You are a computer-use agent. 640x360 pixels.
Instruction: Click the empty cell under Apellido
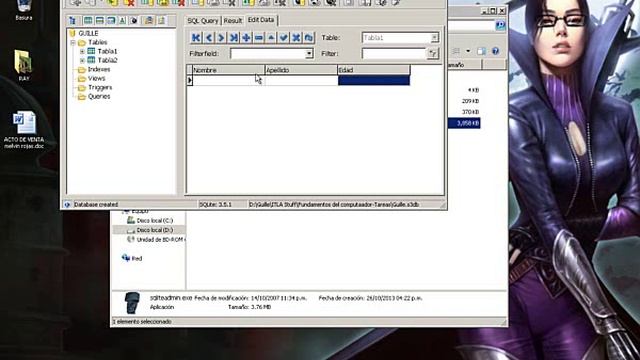pyautogui.click(x=301, y=80)
